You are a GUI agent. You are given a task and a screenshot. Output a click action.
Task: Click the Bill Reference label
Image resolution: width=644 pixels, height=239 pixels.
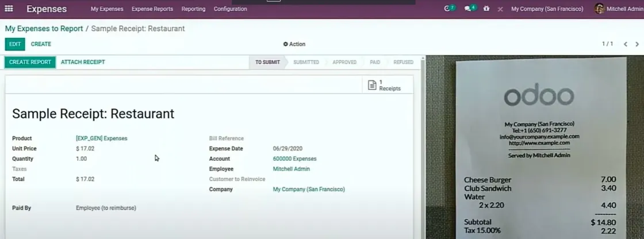[x=227, y=138]
